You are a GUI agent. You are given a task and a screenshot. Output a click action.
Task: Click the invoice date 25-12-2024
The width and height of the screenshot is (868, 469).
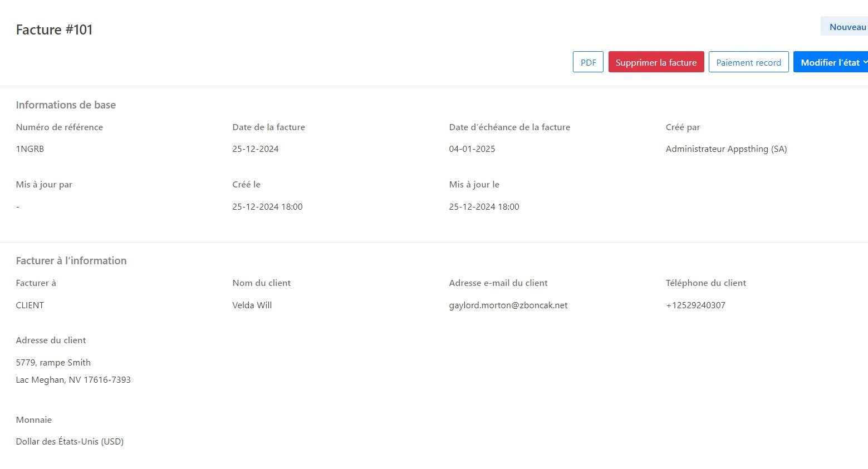point(256,149)
